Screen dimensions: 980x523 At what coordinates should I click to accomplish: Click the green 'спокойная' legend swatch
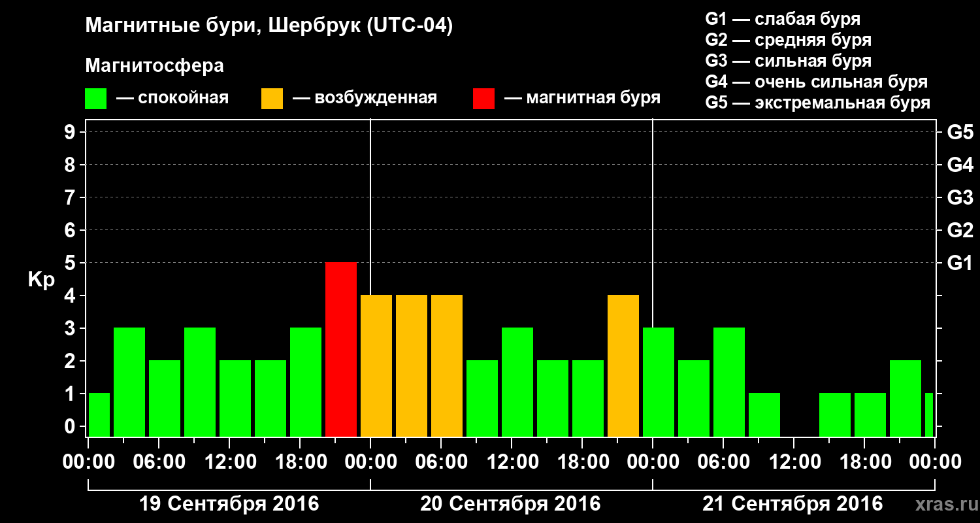coord(96,99)
